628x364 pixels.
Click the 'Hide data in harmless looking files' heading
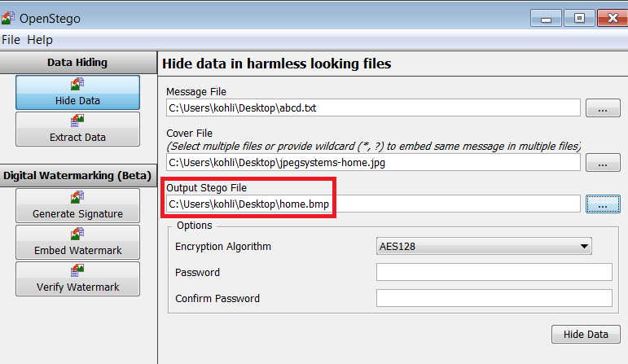pos(276,64)
